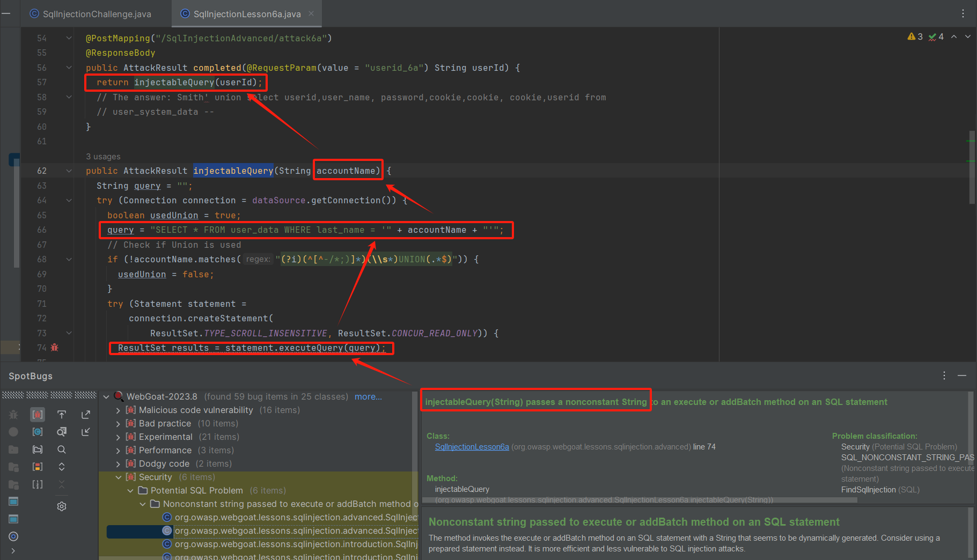This screenshot has width=977, height=560.
Task: Open editor tabs three-dot menu
Action: [x=963, y=13]
